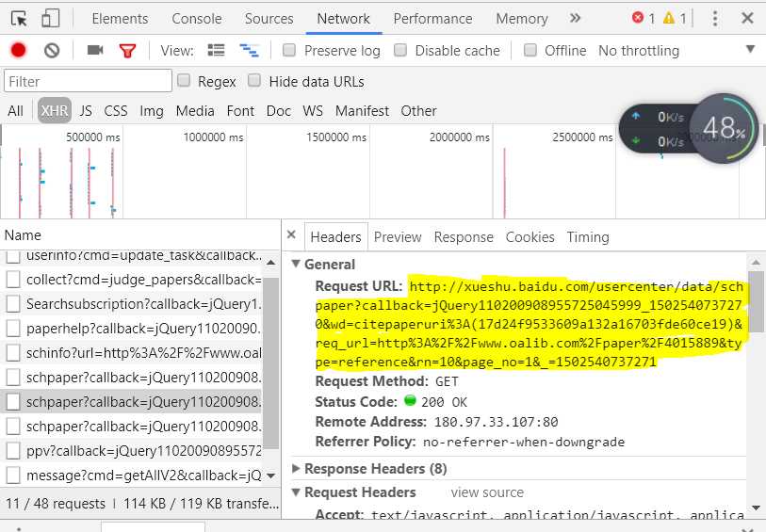Click the headers pane scrollbar thumb
Image resolution: width=766 pixels, height=532 pixels.
[757, 302]
